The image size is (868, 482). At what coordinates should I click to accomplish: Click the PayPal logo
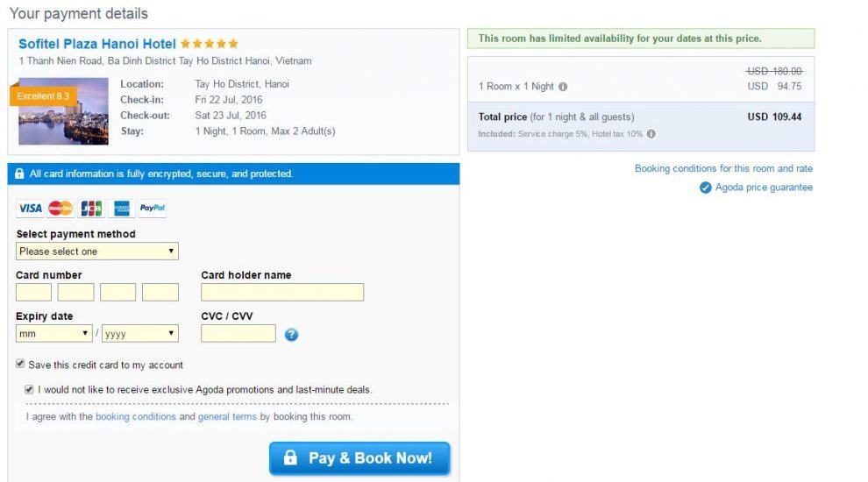tap(153, 209)
